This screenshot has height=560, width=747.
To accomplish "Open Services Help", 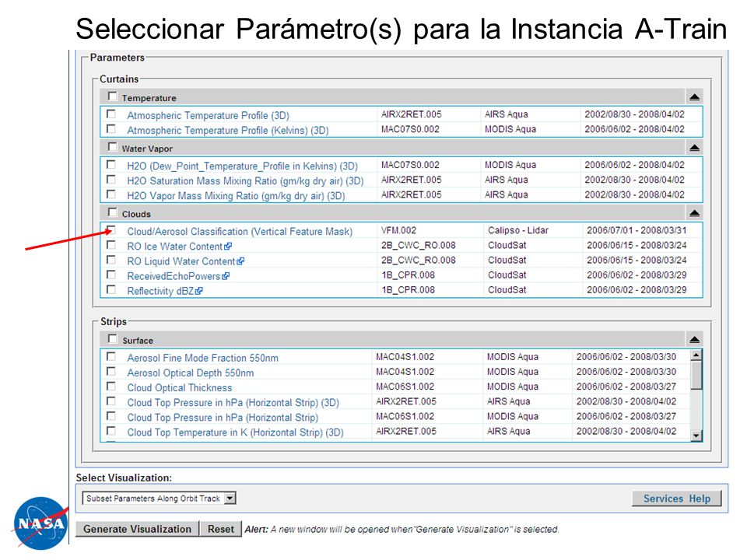I will click(x=676, y=499).
